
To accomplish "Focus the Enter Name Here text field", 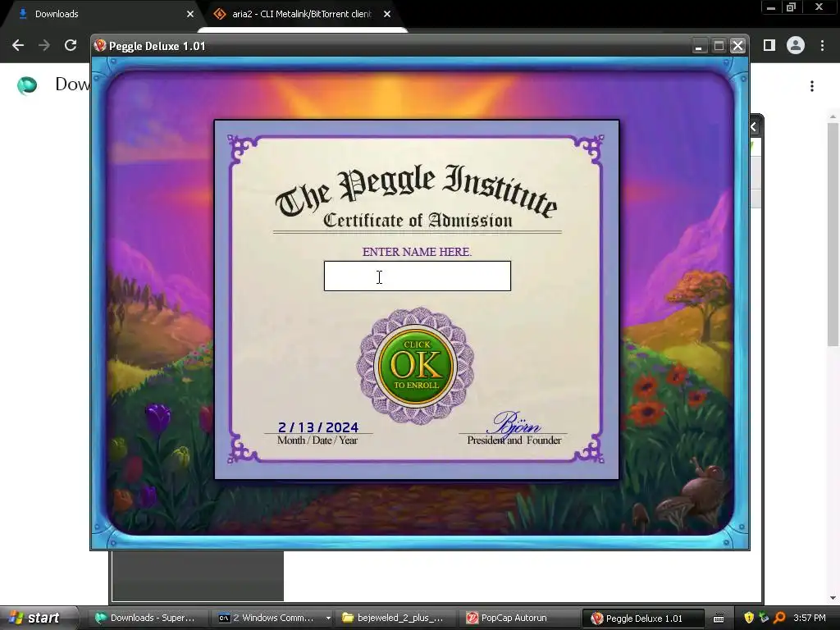I will pos(418,276).
